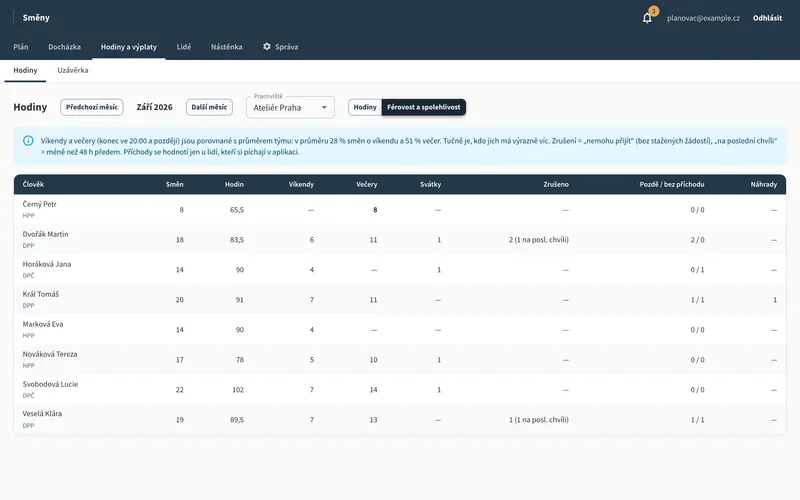
Task: Click the 89,5 hours value for Veselá Klára
Action: click(x=237, y=420)
